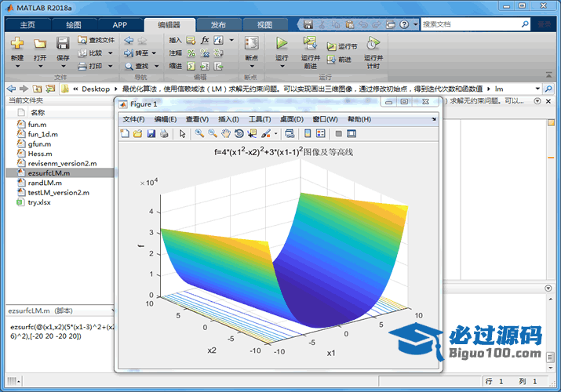This screenshot has width=561, height=392.
Task: Activate the Pan hand tool in Figure
Action: pos(225,134)
